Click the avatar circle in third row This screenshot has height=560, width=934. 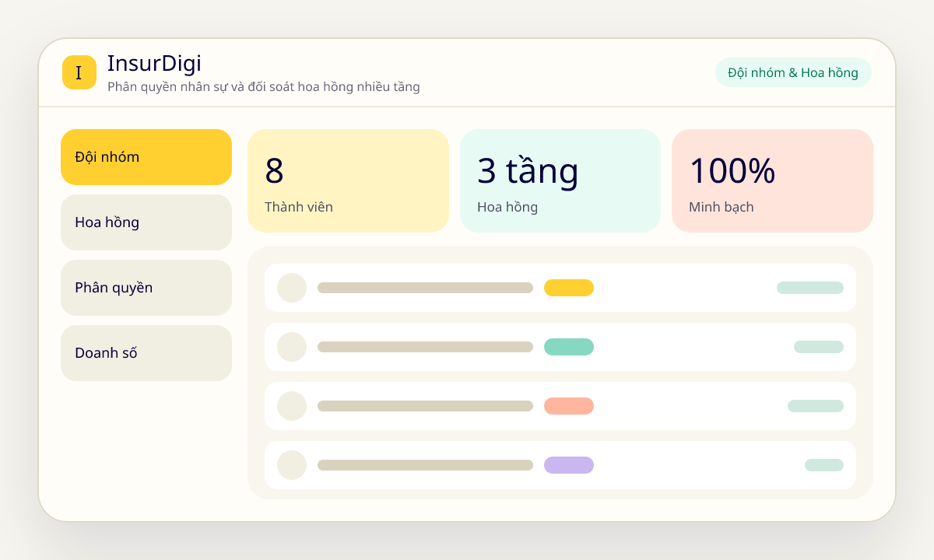click(292, 406)
